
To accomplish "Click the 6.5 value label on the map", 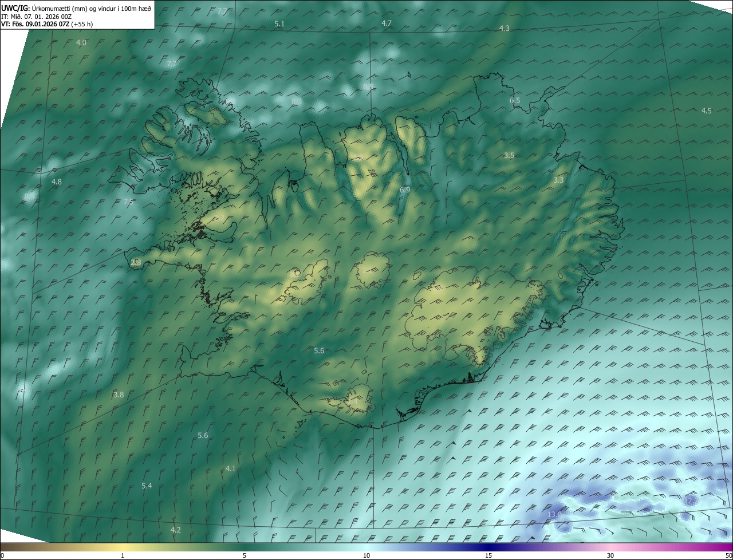I will [515, 100].
